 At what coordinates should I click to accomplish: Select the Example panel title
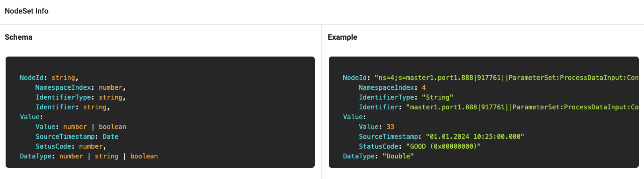pyautogui.click(x=342, y=37)
